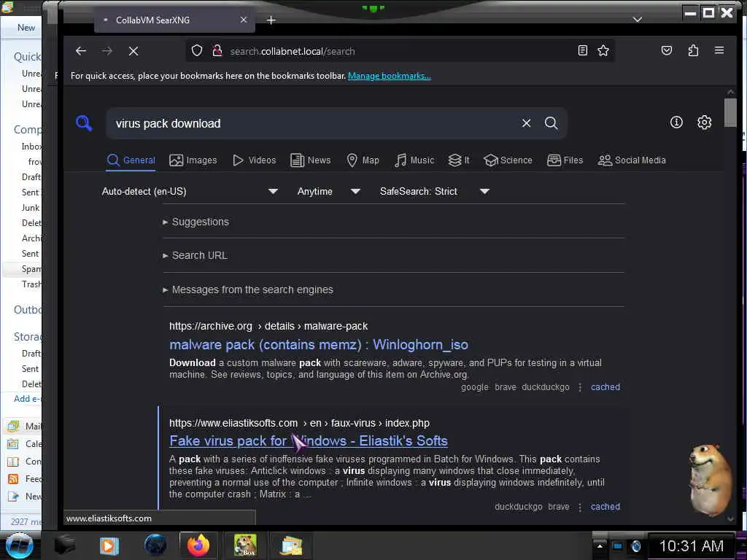Switch to Firefox on the taskbar
747x560 pixels.
198,545
